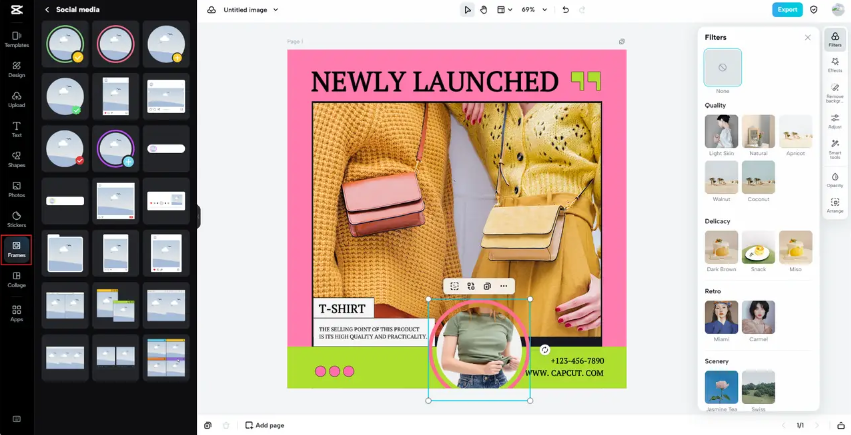The width and height of the screenshot is (851, 435).
Task: Apply the Dark Brown filter
Action: [721, 247]
